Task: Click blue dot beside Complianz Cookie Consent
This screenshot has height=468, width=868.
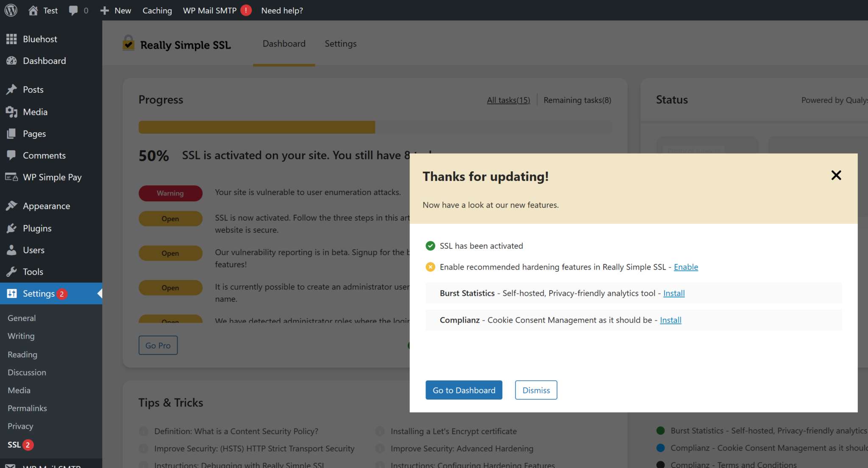Action: pyautogui.click(x=660, y=448)
